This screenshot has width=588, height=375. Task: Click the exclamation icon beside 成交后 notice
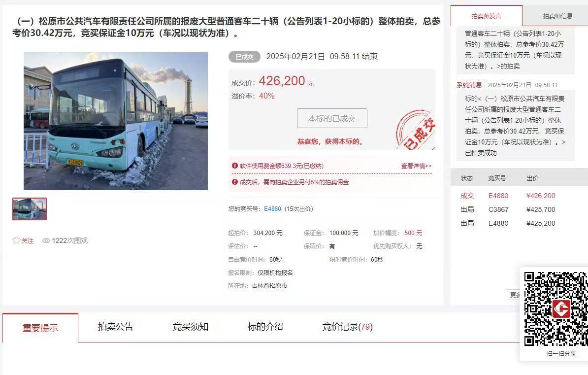coord(235,182)
